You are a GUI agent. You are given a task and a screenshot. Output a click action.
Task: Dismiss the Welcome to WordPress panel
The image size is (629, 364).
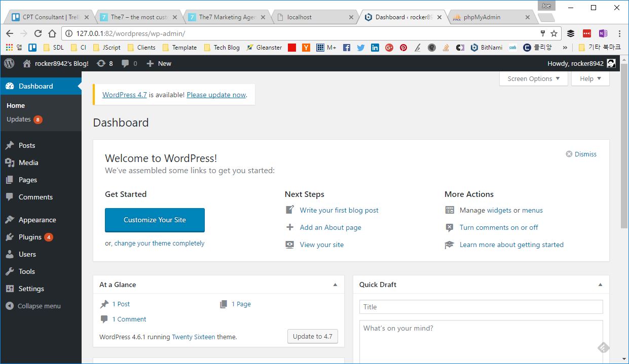tap(581, 154)
